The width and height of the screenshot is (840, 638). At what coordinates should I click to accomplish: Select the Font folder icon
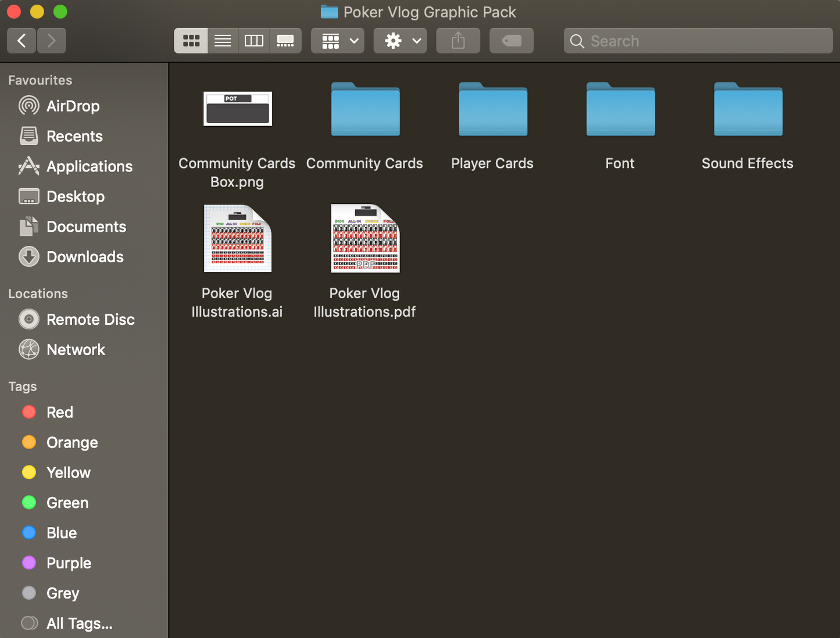click(621, 109)
